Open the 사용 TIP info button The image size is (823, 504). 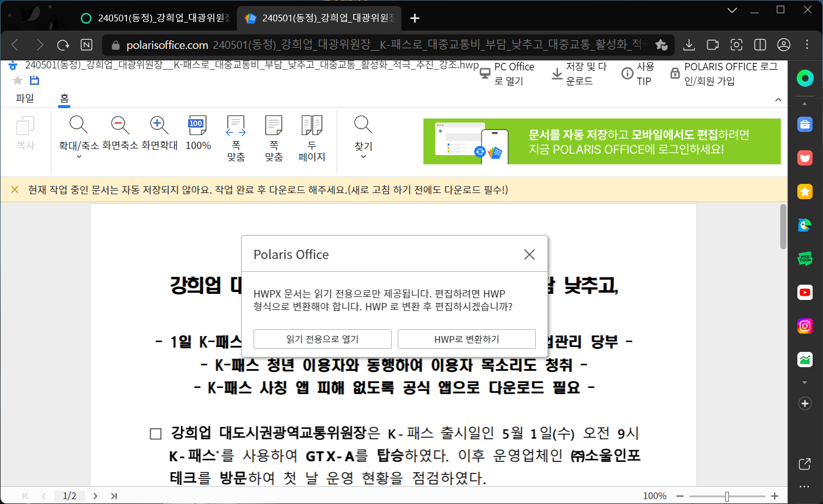pyautogui.click(x=638, y=74)
